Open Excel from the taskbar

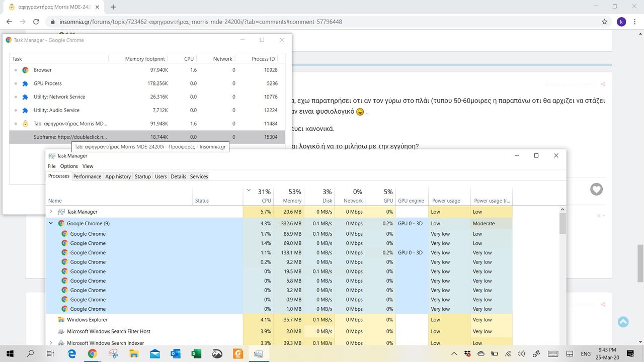click(x=196, y=354)
